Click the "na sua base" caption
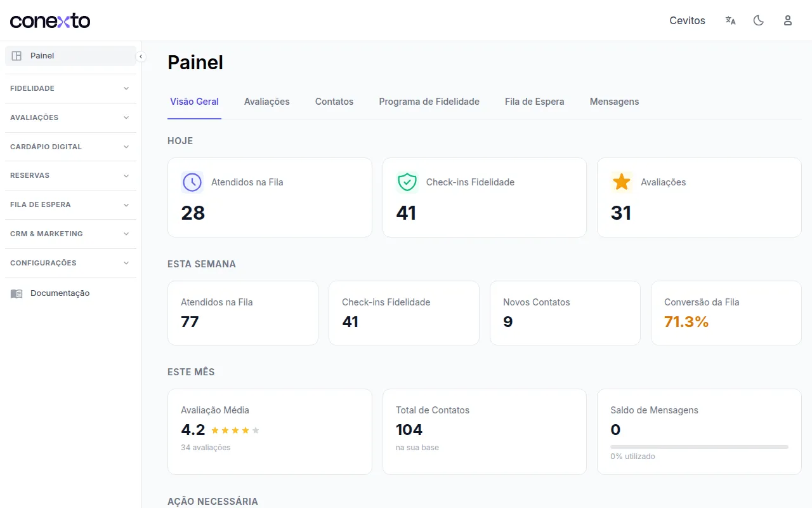 click(417, 448)
